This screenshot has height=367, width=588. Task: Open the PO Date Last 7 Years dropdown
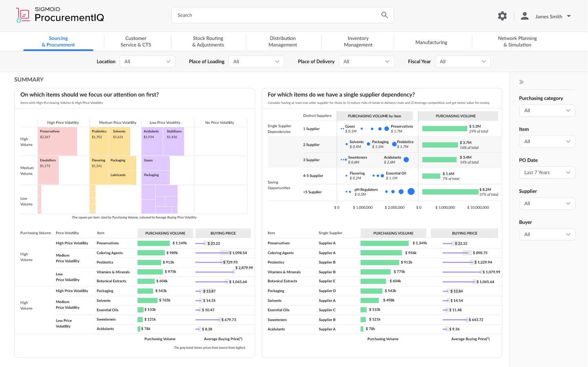[547, 172]
